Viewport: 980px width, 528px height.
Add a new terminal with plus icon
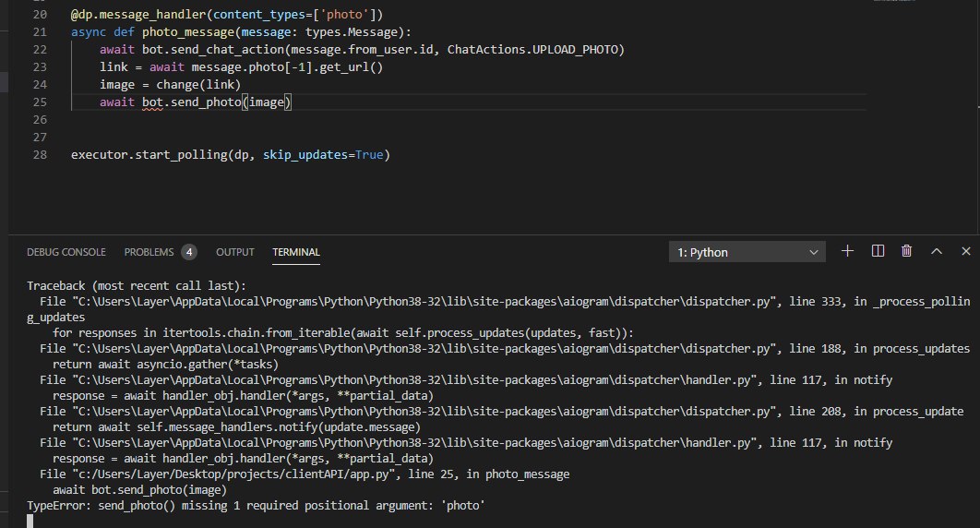(847, 251)
